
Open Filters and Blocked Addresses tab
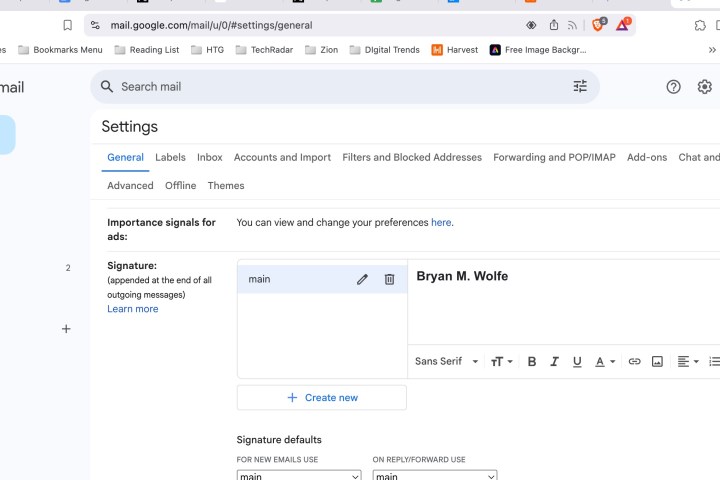click(x=411, y=157)
